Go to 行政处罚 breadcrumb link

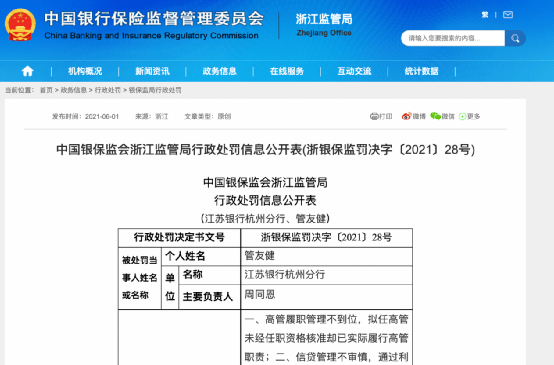tap(108, 90)
